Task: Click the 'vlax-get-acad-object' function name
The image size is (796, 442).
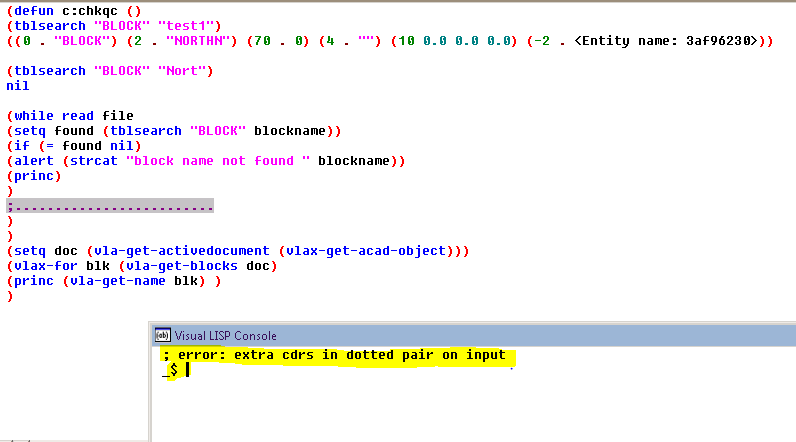Action: 366,251
